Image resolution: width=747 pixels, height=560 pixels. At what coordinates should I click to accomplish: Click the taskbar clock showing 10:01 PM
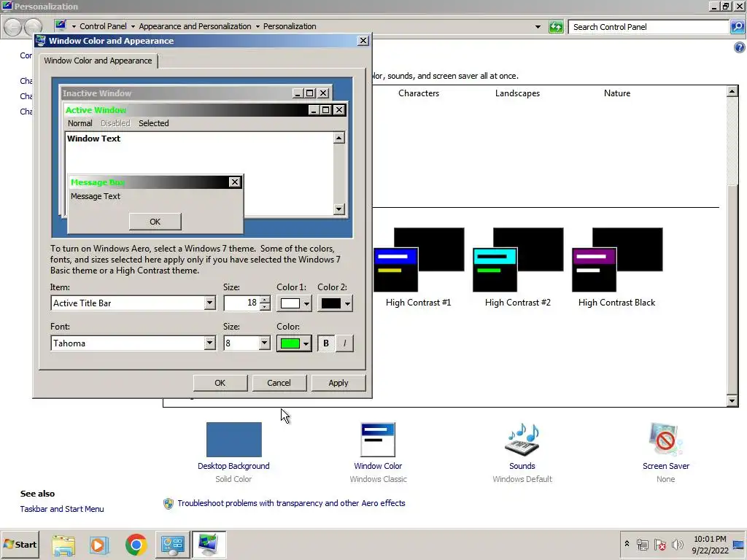pyautogui.click(x=710, y=545)
